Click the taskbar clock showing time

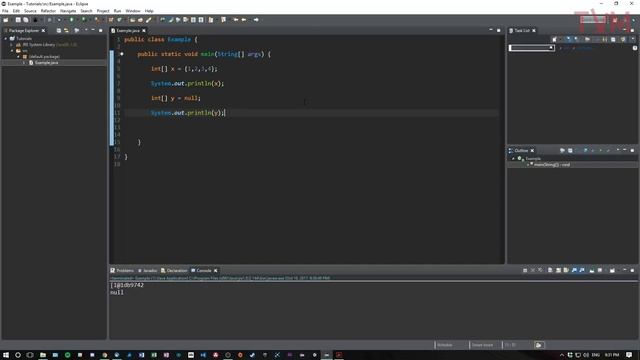pyautogui.click(x=612, y=355)
